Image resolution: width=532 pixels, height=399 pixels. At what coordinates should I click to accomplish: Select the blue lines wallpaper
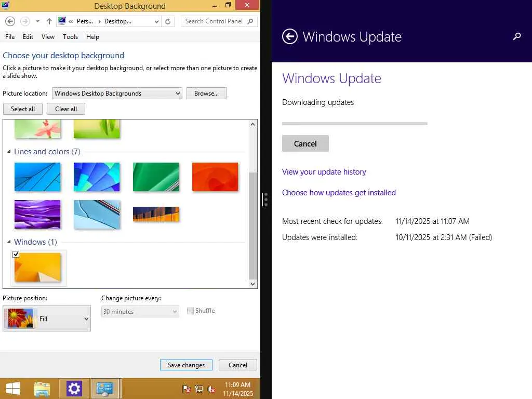click(x=37, y=177)
